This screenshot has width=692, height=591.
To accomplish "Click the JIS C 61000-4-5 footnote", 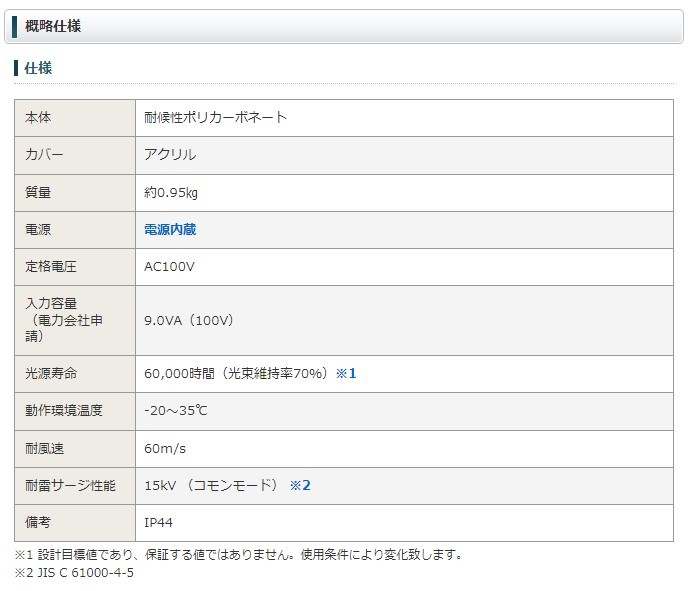I will coord(82,573).
